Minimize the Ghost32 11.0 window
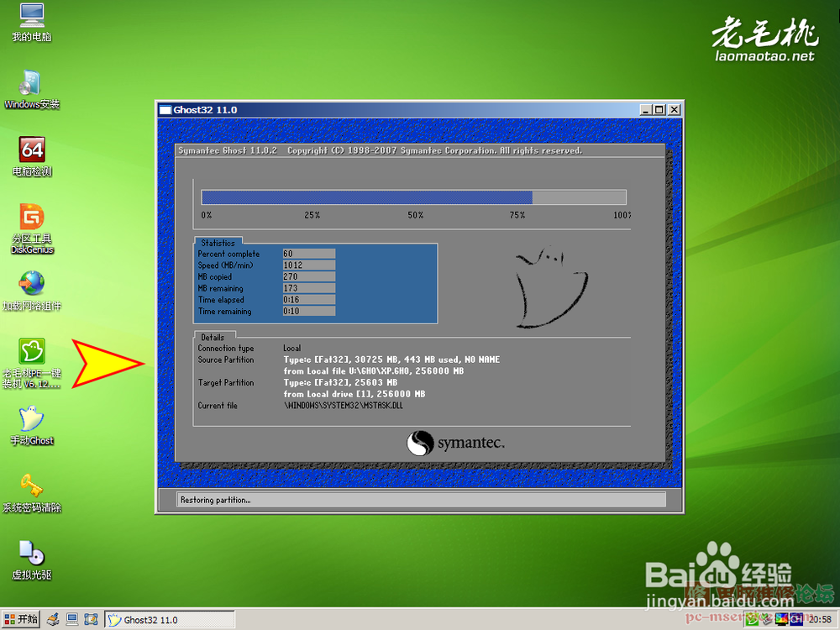This screenshot has height=630, width=840. tap(646, 110)
